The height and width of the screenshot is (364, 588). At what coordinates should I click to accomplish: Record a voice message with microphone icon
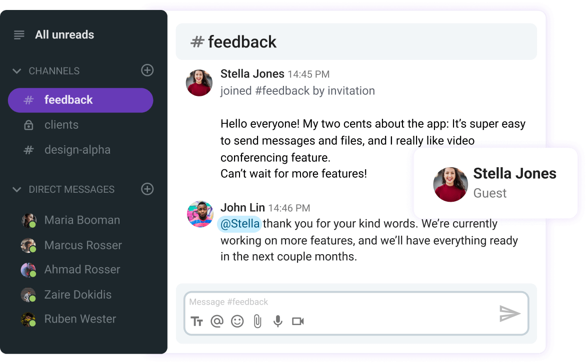(277, 321)
